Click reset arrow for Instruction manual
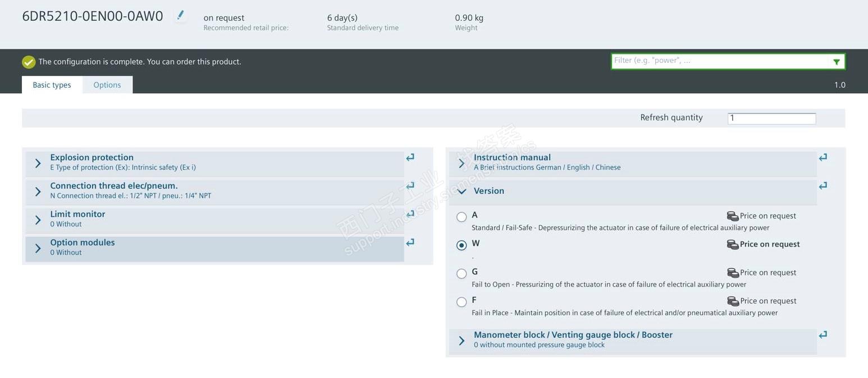The image size is (868, 378). pyautogui.click(x=823, y=158)
